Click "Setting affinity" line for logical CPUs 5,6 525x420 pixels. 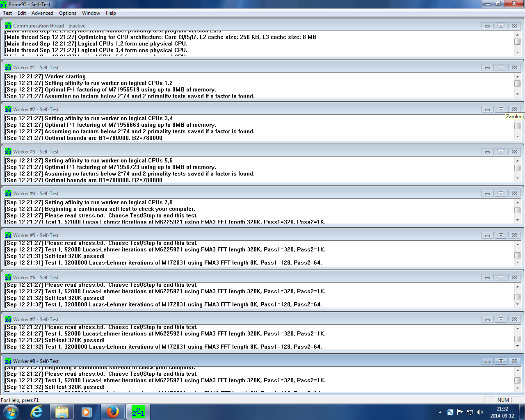pyautogui.click(x=89, y=160)
